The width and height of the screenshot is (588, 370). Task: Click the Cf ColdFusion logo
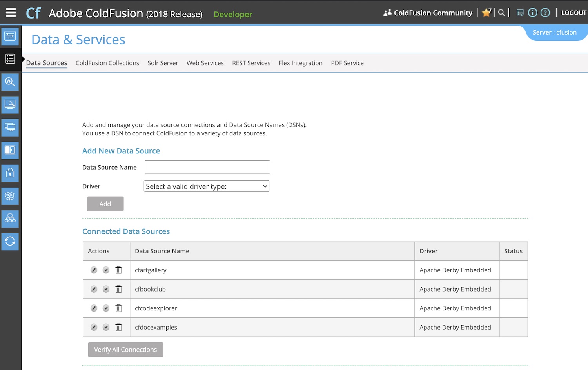tap(33, 13)
